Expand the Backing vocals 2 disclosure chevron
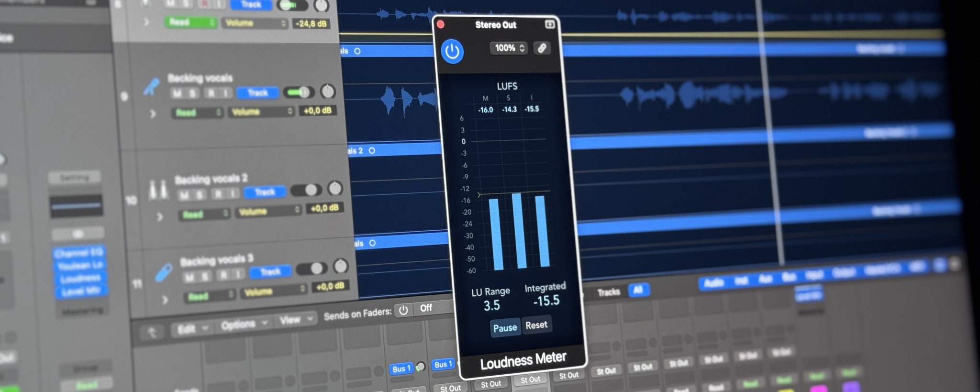Screen dimensions: 980x392 160,217
